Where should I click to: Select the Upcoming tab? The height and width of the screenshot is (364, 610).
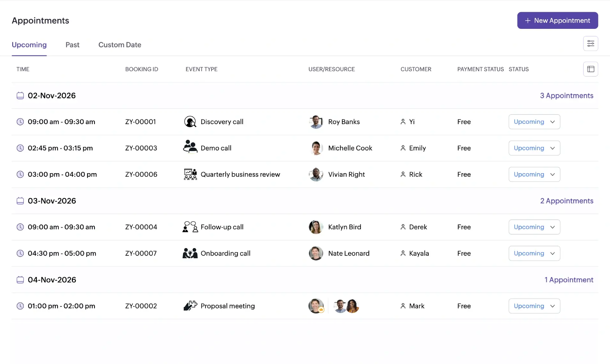[x=29, y=45]
